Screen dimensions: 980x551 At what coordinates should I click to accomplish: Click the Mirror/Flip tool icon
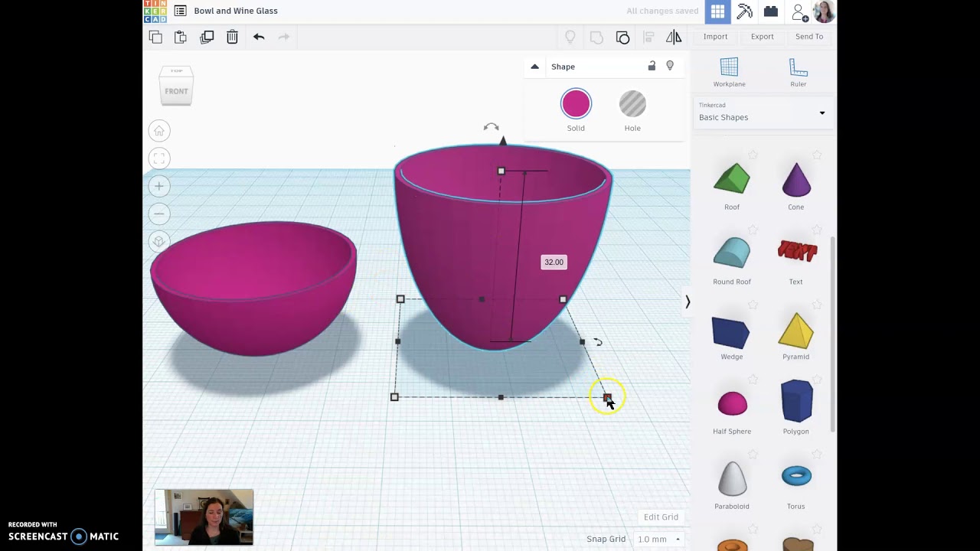click(674, 37)
